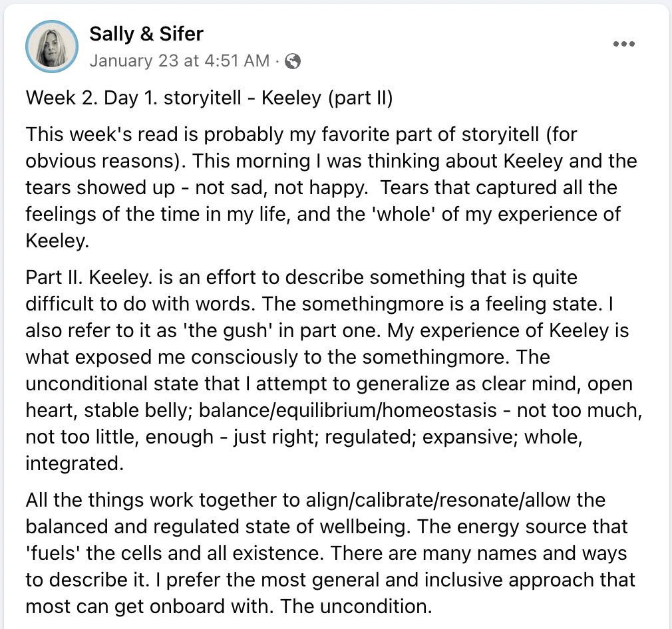Click the word "integrated." ending the second paragraph
The height and width of the screenshot is (629, 672).
click(75, 463)
